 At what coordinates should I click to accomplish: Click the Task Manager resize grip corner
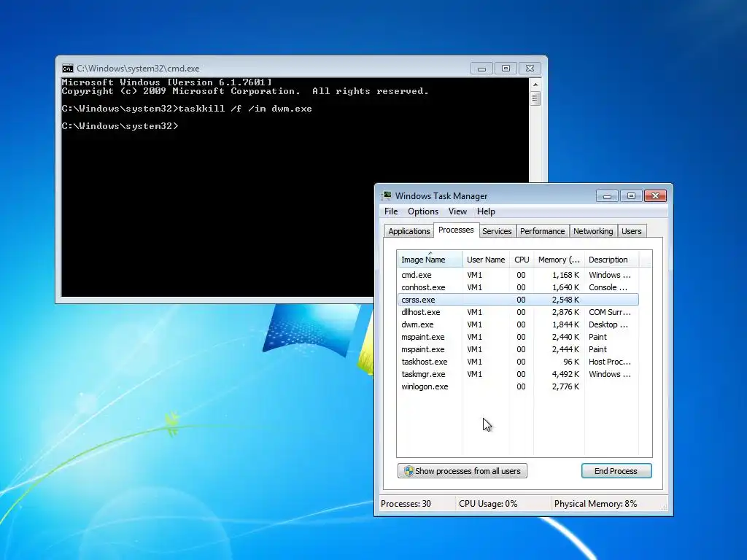pyautogui.click(x=664, y=507)
